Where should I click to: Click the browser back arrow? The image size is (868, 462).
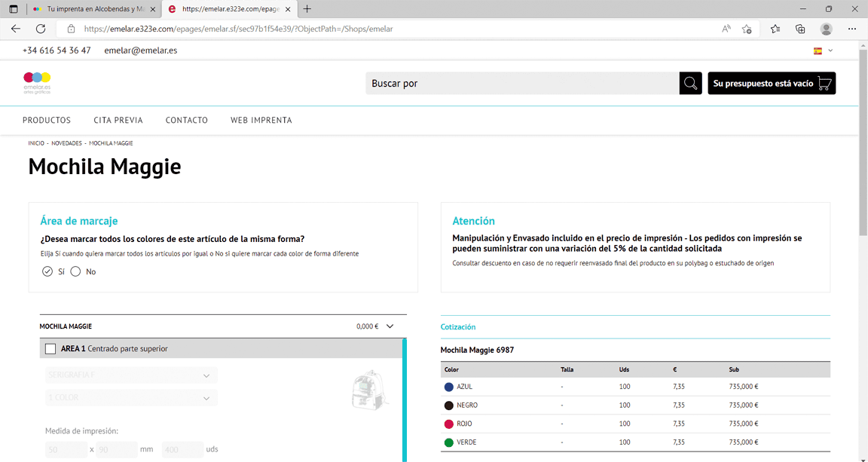16,29
